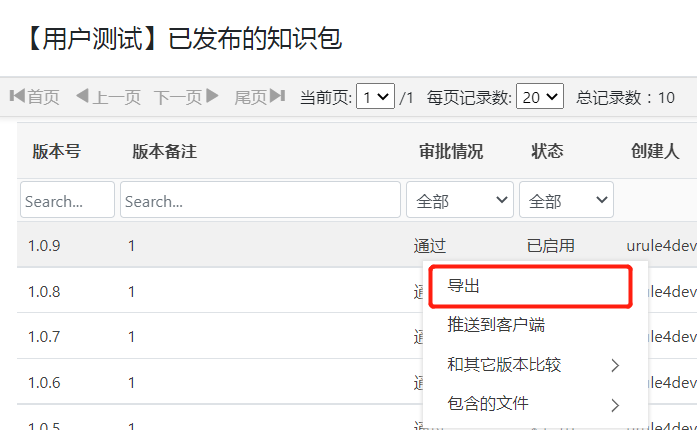Click chevron beside 包含的文件

click(x=615, y=405)
